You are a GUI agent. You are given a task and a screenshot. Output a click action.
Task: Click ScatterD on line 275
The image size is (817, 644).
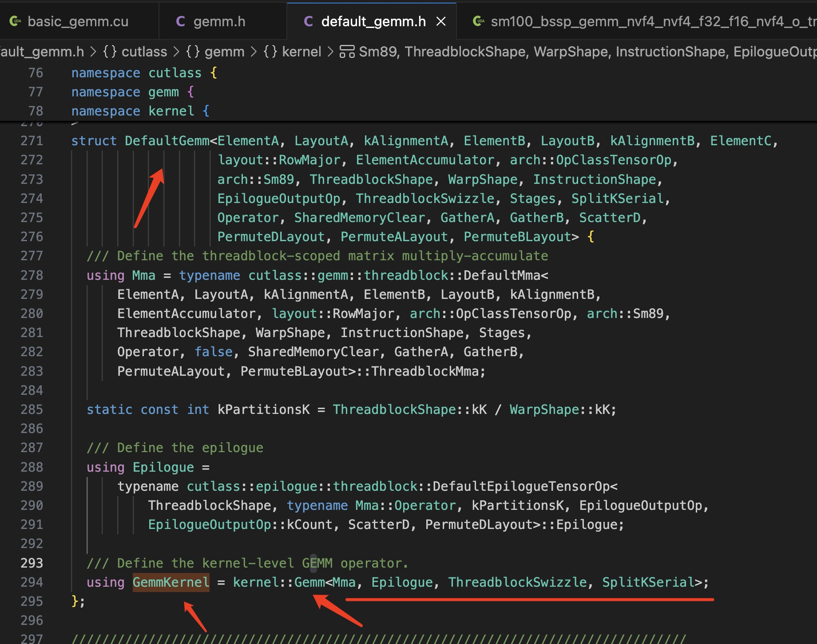tap(610, 218)
